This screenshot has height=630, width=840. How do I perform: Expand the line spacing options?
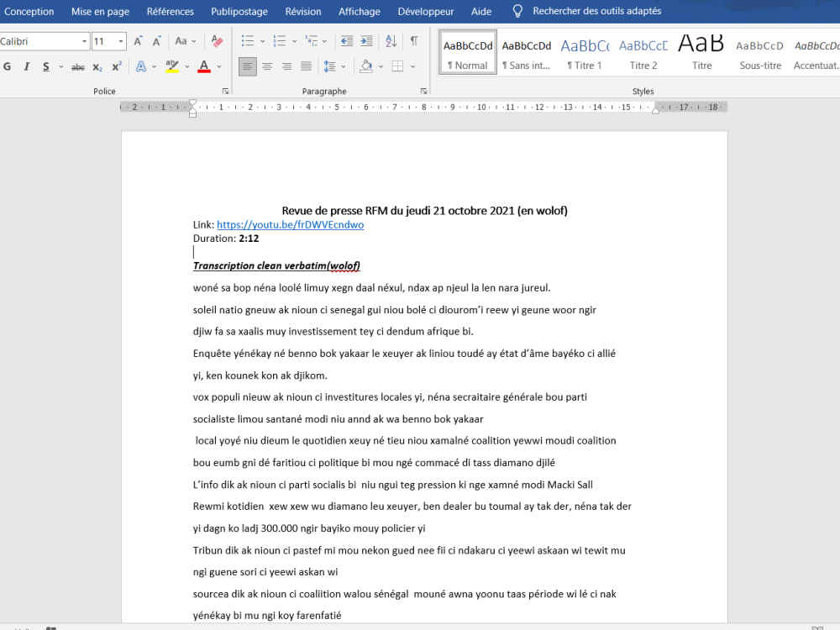click(x=343, y=66)
